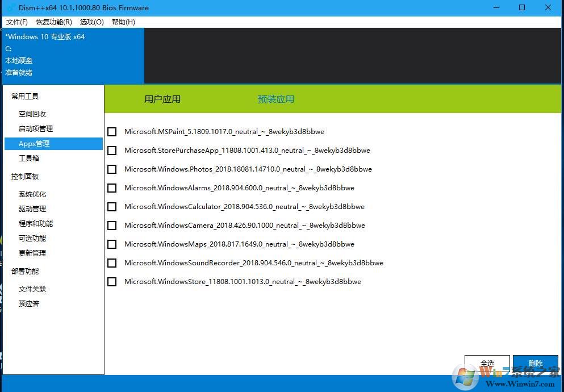This screenshot has height=392, width=564.
Task: Switch to the 预装应用 tab
Action: pyautogui.click(x=276, y=99)
